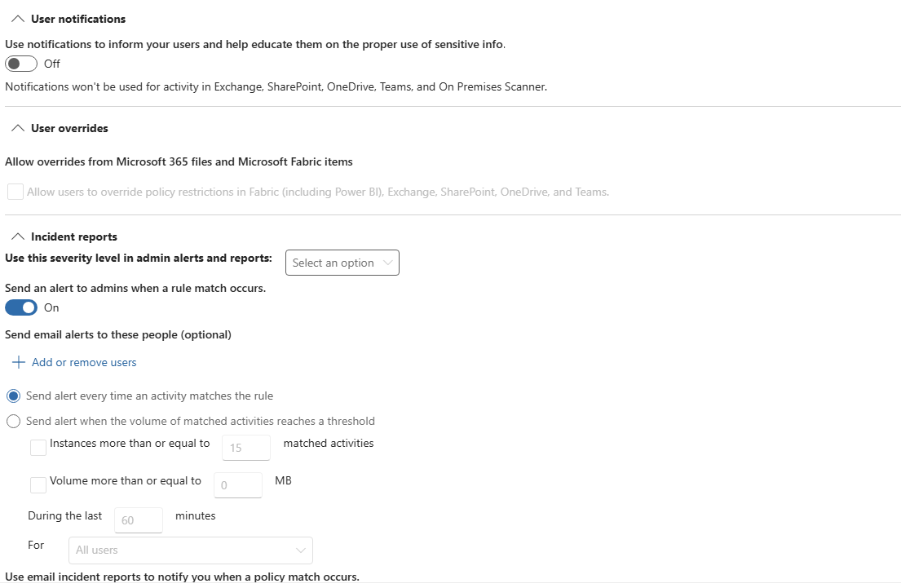
Task: Click the User overrides section heading
Action: click(x=69, y=128)
